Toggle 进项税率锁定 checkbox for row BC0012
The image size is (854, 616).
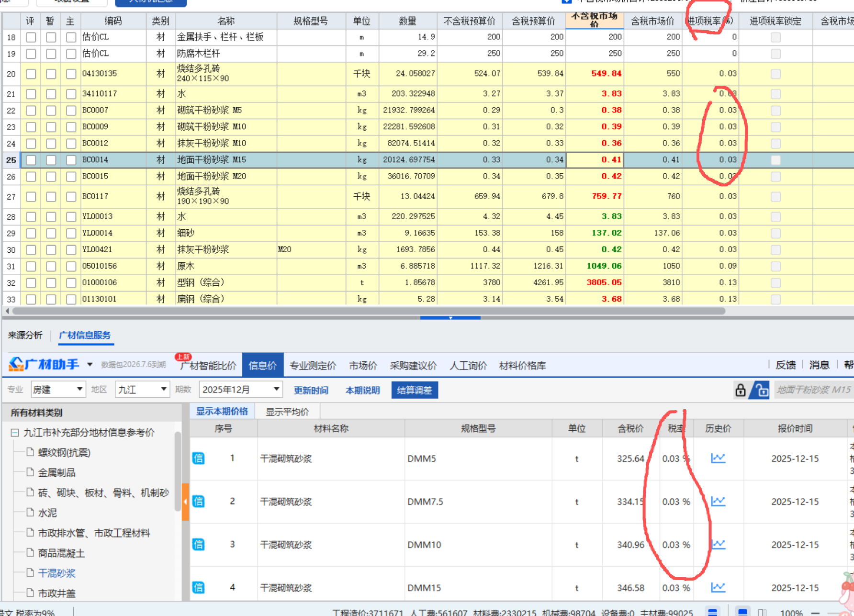tap(776, 144)
